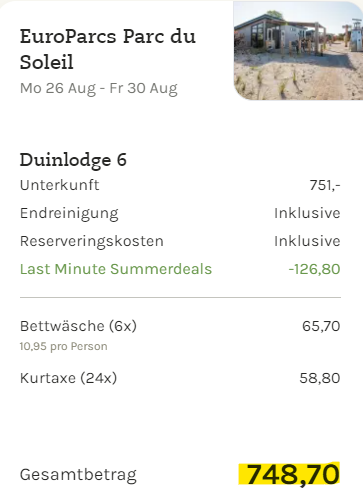This screenshot has height=495, width=363.
Task: Click Inklusive next to Endreinigung
Action: click(307, 213)
